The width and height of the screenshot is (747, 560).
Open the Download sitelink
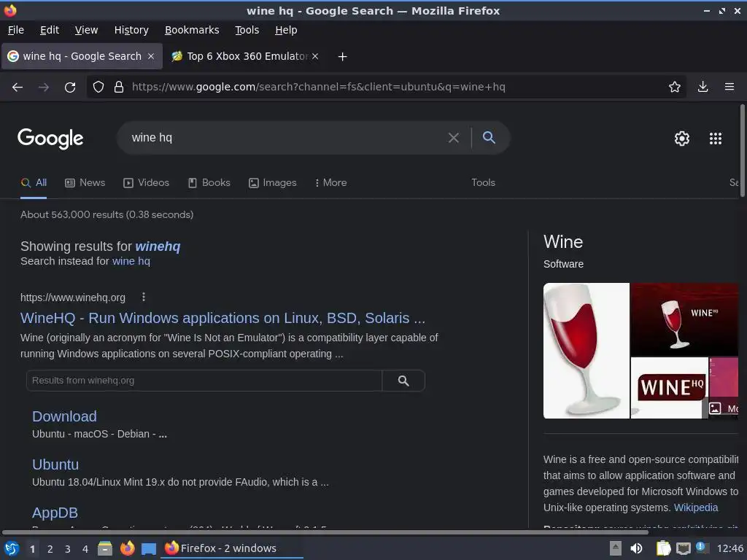(x=64, y=416)
